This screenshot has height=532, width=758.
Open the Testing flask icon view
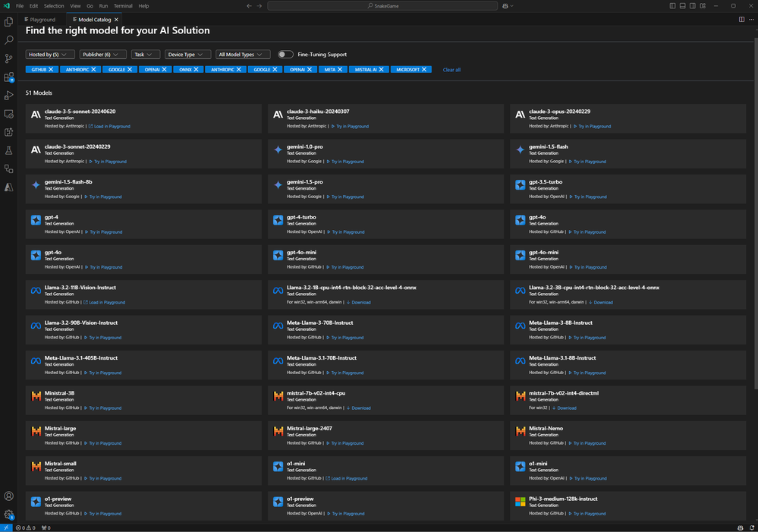9,150
